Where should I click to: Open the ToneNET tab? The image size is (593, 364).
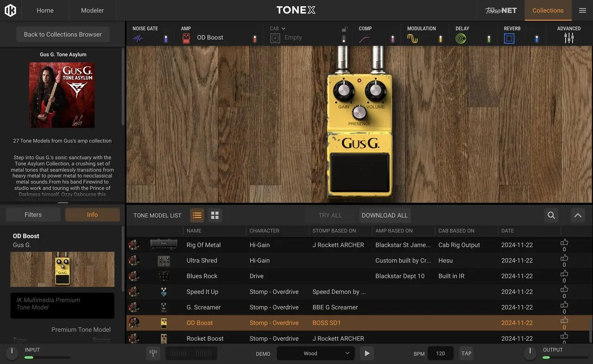coord(501,10)
